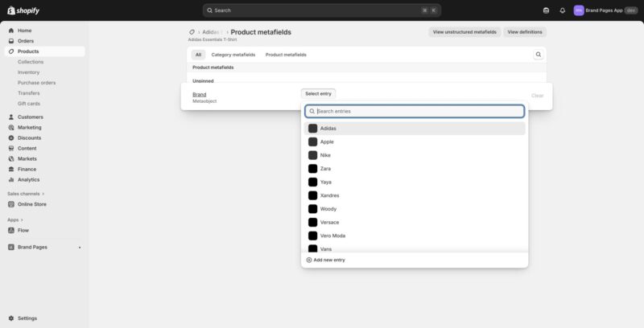644x328 pixels.
Task: Click the Home sidebar icon
Action: pyautogui.click(x=11, y=31)
